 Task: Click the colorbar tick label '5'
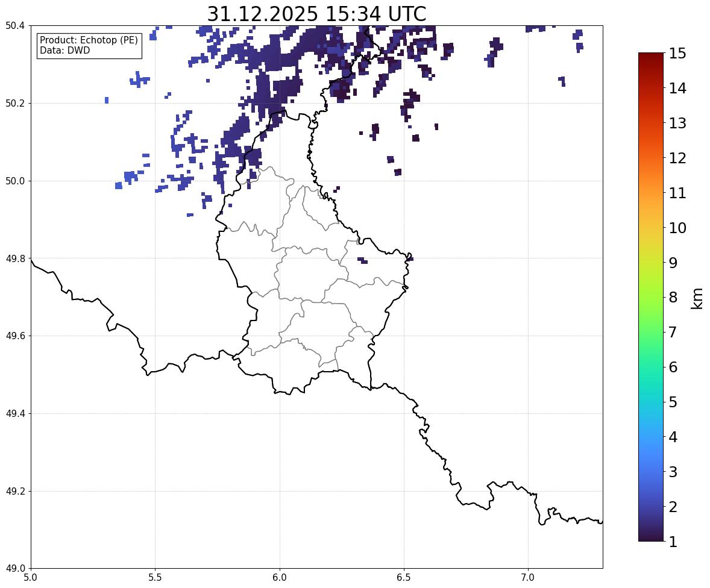coord(673,402)
